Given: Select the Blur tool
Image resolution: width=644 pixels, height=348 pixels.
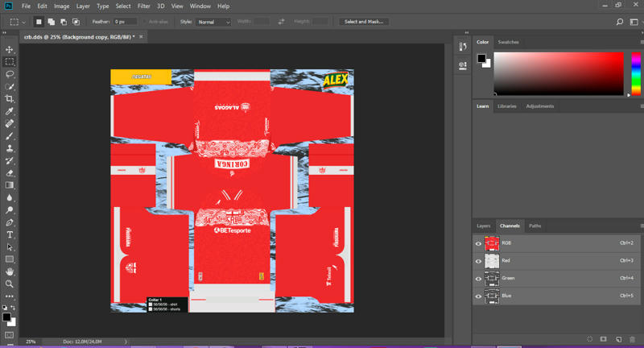Looking at the screenshot, I should (10, 197).
